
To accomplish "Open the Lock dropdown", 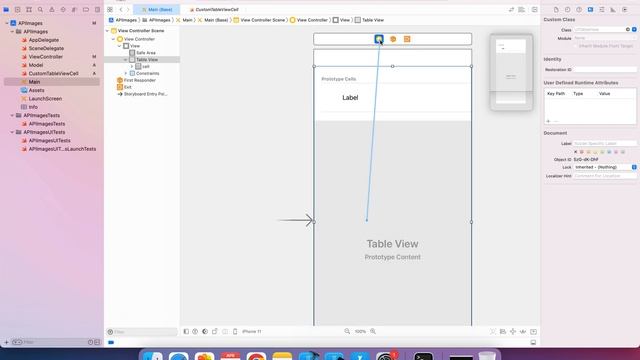I will pyautogui.click(x=634, y=167).
